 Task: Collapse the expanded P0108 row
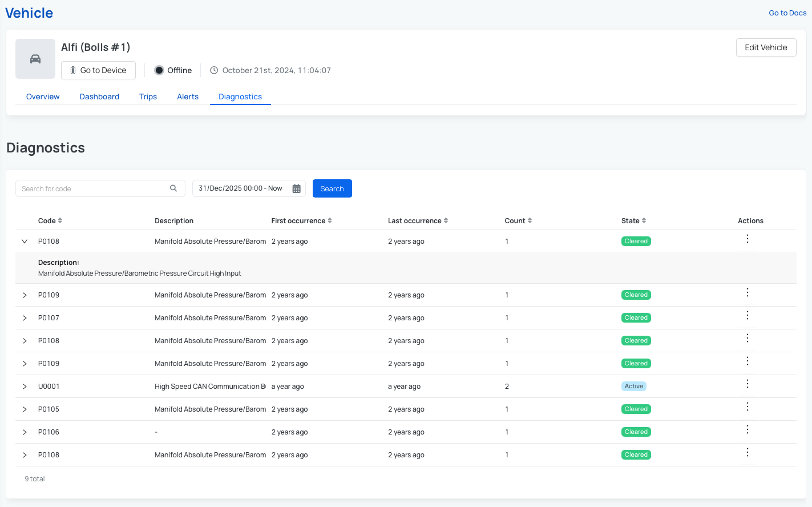pyautogui.click(x=25, y=242)
